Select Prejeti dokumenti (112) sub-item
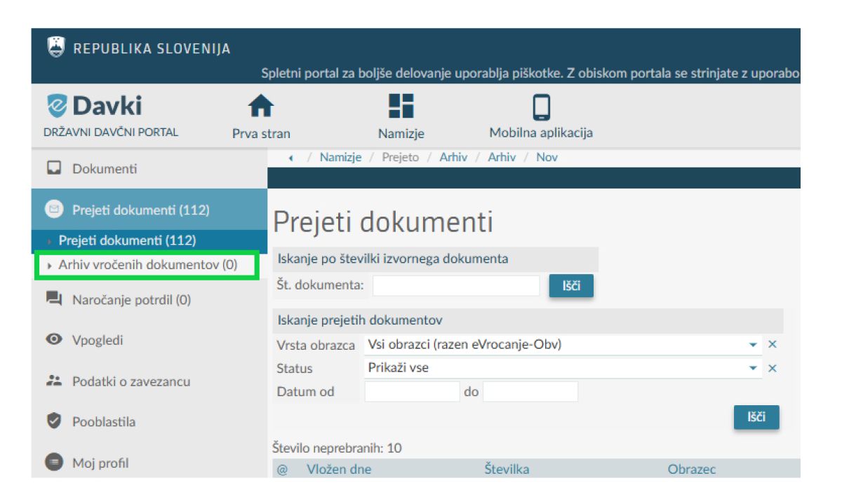This screenshot has width=842, height=504. (127, 240)
